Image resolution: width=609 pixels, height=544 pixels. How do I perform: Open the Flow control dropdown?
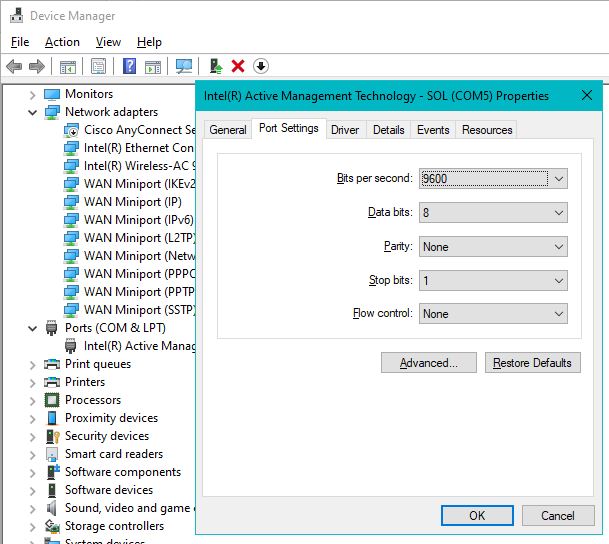(493, 313)
